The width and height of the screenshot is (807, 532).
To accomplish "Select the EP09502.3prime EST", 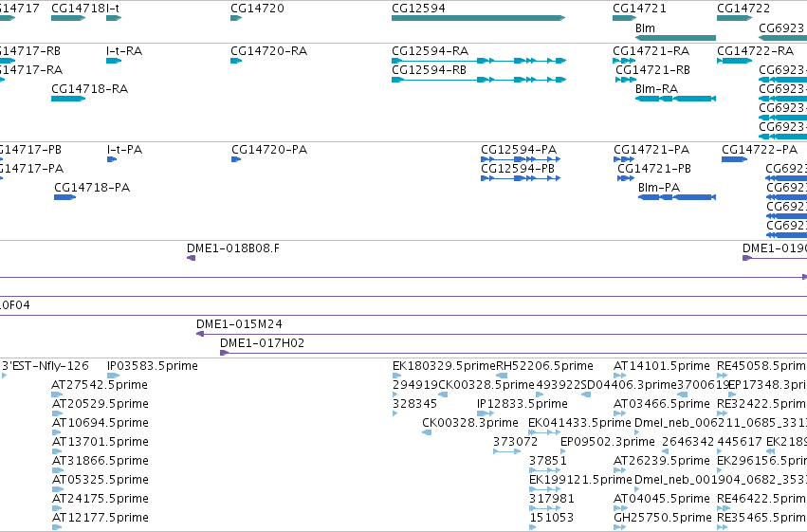I will click(x=562, y=451).
